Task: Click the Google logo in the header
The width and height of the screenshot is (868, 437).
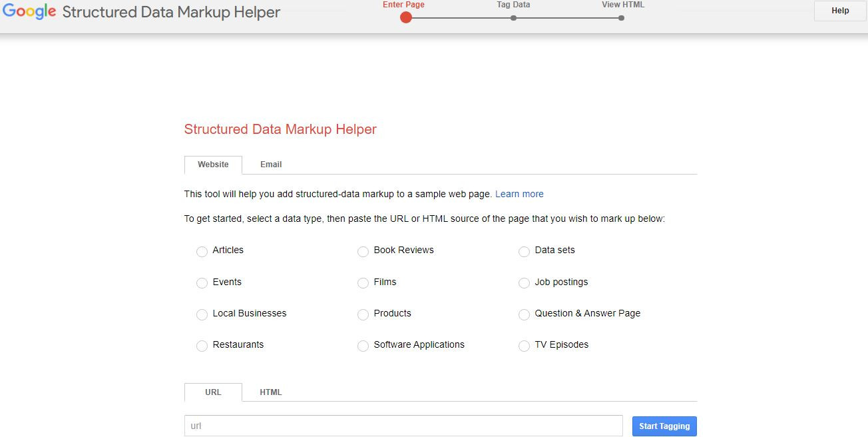Action: (29, 12)
